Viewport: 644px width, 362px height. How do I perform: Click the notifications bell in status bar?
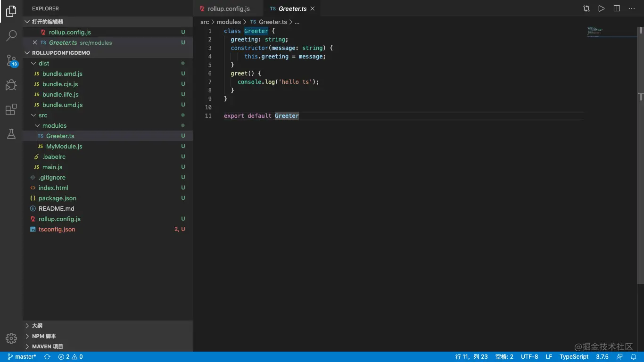click(634, 357)
